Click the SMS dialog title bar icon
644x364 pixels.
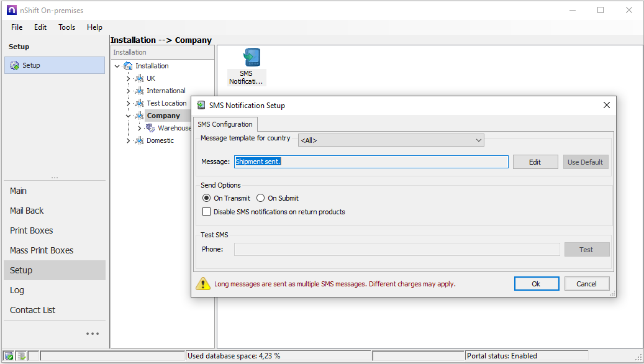(201, 105)
